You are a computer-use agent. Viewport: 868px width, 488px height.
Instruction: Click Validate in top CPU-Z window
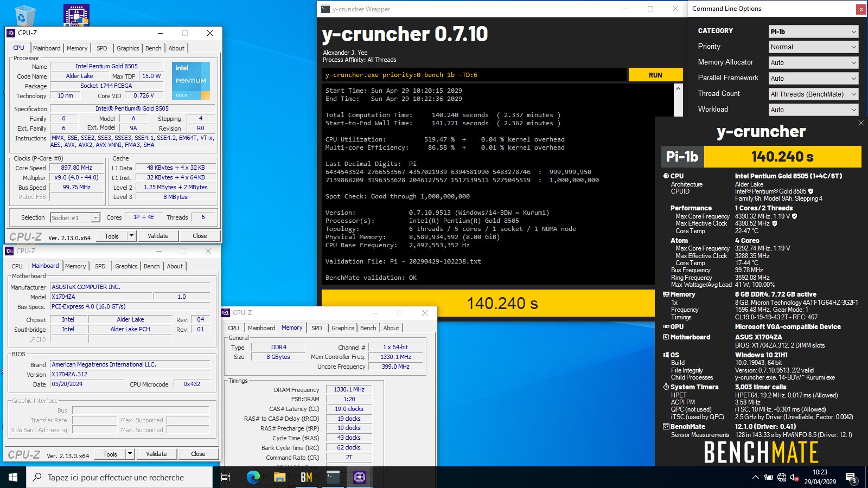[158, 236]
